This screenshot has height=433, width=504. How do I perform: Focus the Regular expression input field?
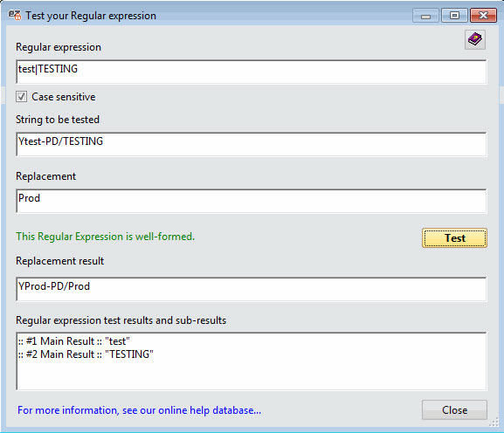[x=252, y=72]
